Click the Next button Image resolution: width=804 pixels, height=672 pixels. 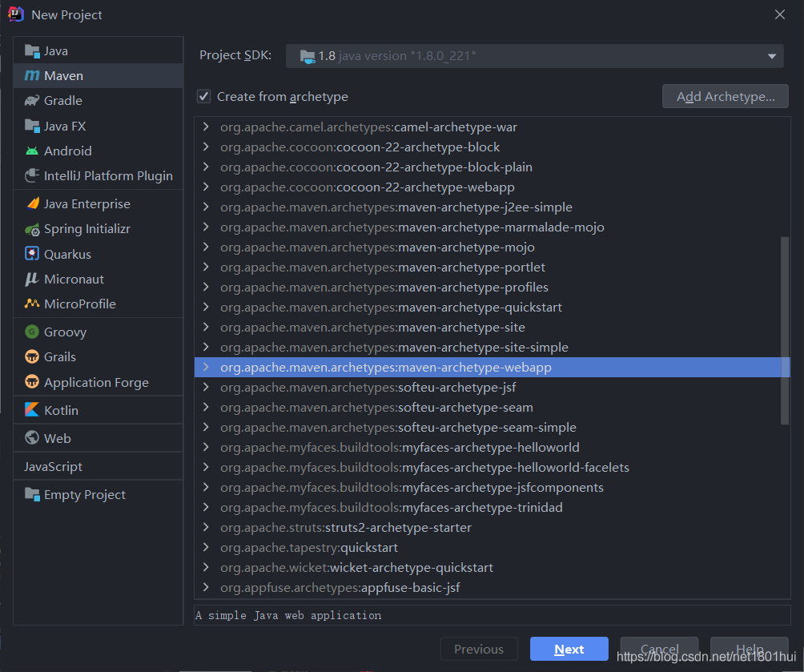pyautogui.click(x=569, y=649)
